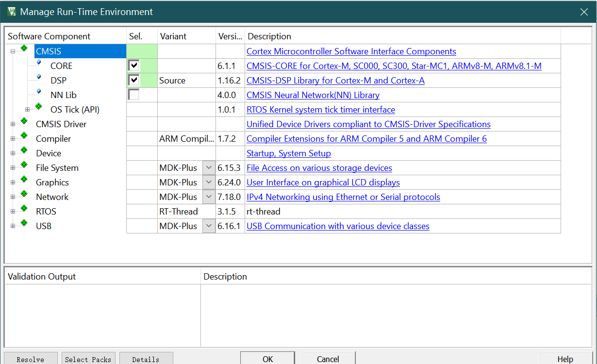Image resolution: width=597 pixels, height=364 pixels.
Task: Open the CMSIS Neural Network(NN) Library link
Action: [x=313, y=95]
